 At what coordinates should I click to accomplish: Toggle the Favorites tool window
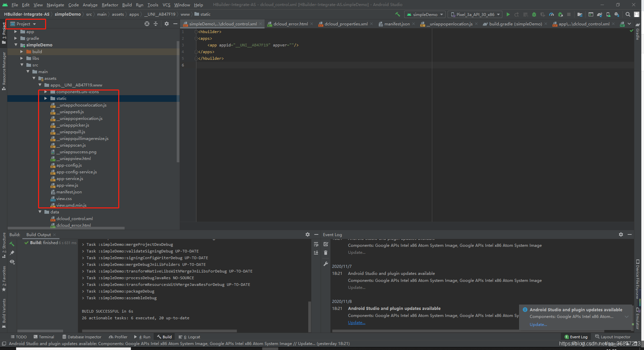(4, 279)
